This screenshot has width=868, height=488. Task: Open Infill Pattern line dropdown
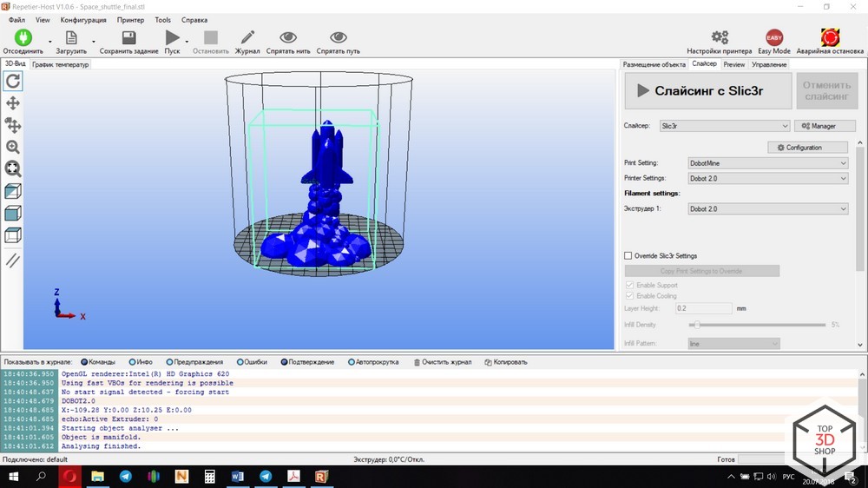click(733, 344)
